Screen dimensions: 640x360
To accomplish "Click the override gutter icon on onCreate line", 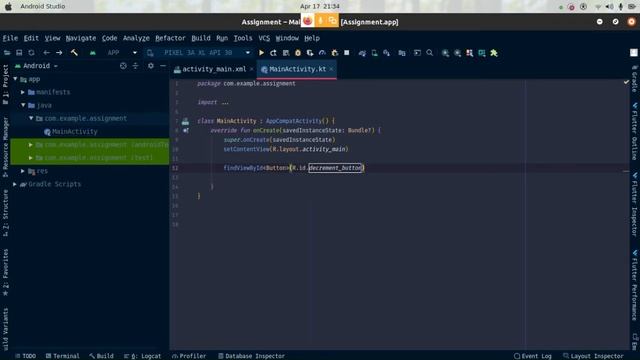I will pos(186,131).
